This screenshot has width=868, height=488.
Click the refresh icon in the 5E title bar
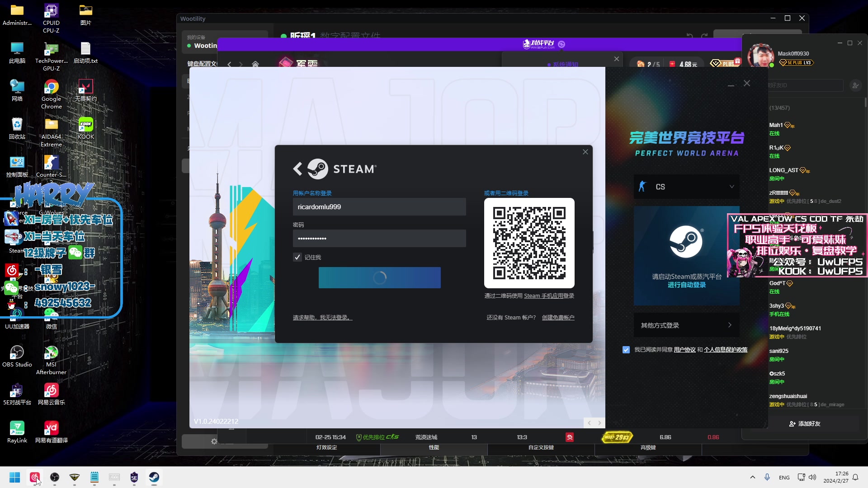[x=561, y=44]
